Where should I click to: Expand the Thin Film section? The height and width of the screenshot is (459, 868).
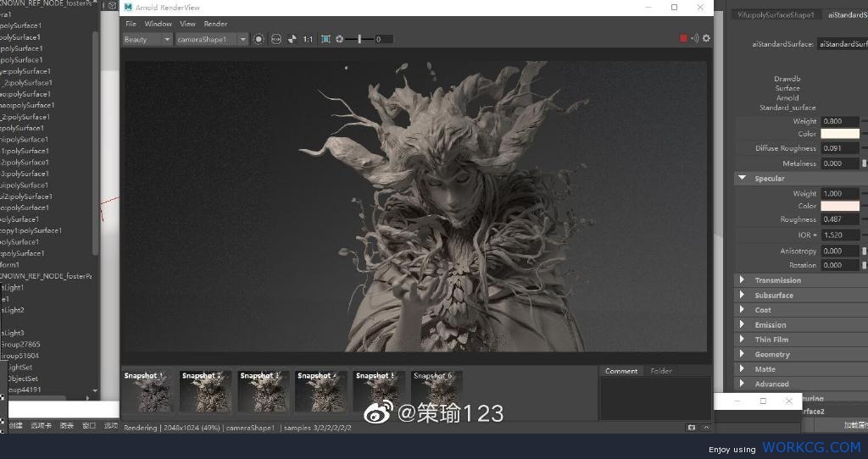[742, 339]
